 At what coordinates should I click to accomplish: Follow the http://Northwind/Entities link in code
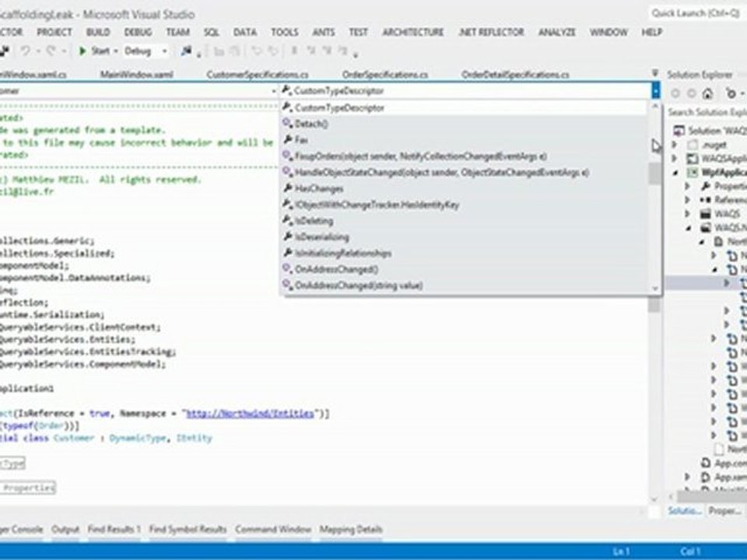[251, 413]
